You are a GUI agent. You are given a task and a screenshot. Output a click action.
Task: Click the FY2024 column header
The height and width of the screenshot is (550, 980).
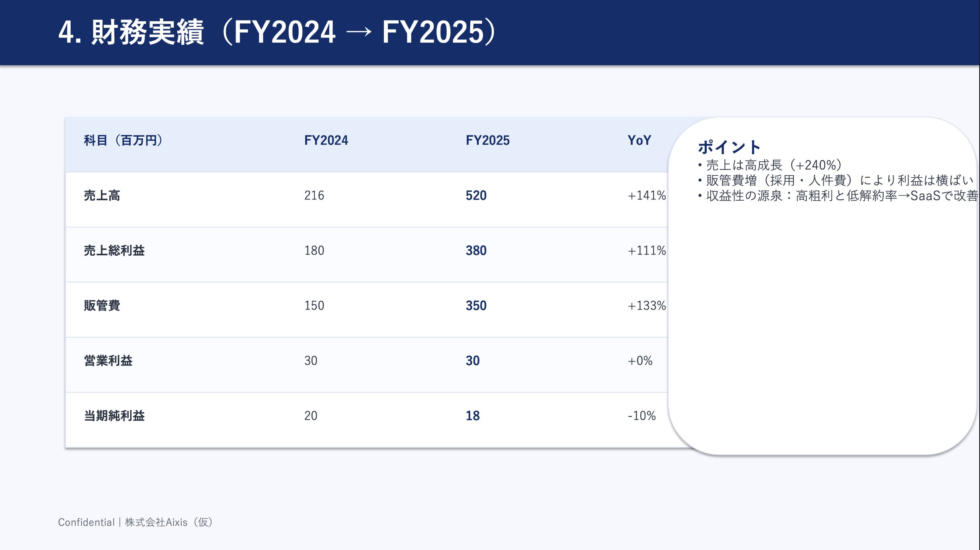tap(326, 140)
